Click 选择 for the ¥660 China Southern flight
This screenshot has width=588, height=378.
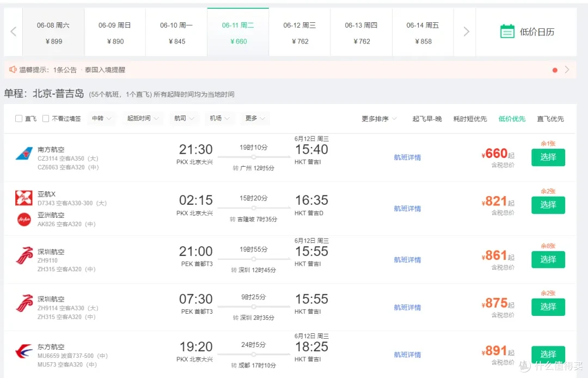coord(548,157)
